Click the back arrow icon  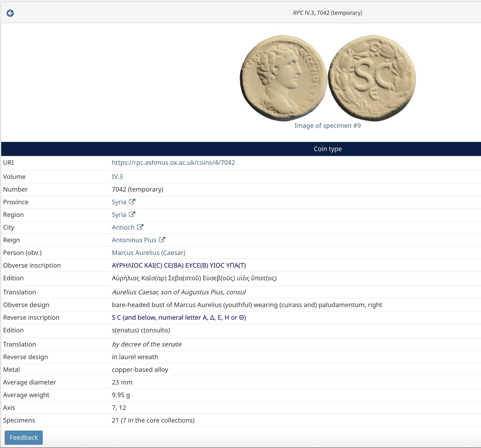pyautogui.click(x=10, y=13)
